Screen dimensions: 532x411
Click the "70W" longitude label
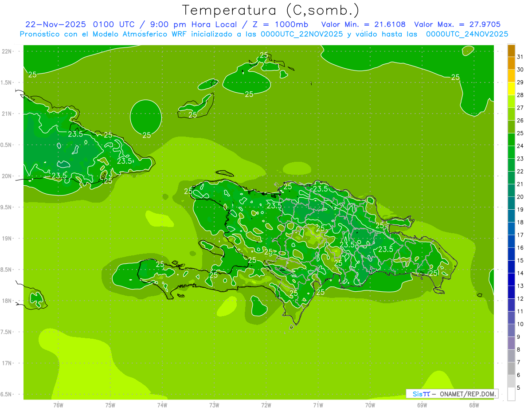[370, 405]
